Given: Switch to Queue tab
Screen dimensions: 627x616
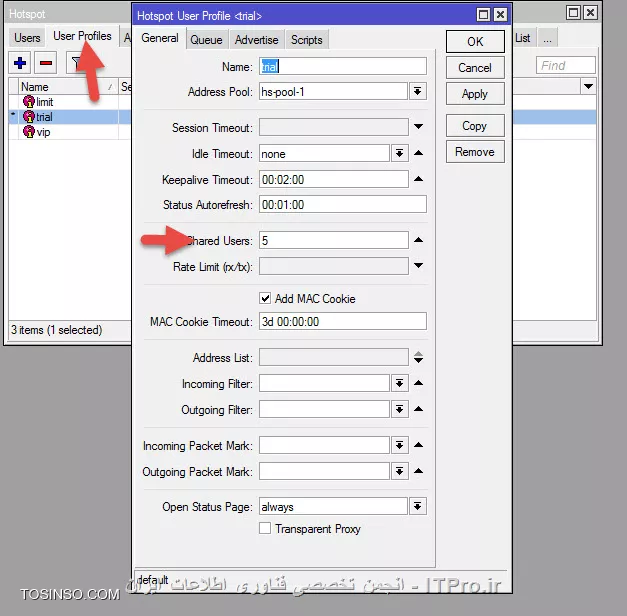Looking at the screenshot, I should pyautogui.click(x=206, y=40).
